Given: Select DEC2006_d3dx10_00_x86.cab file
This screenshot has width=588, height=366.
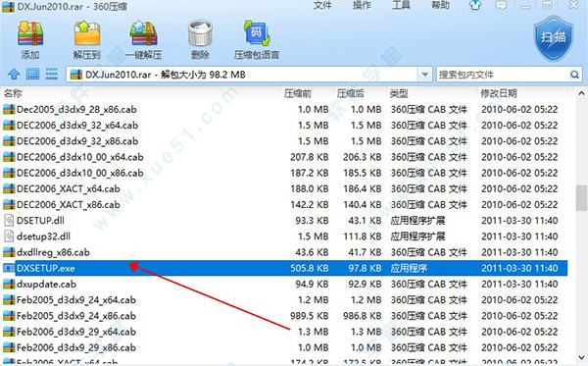Looking at the screenshot, I should [x=80, y=173].
